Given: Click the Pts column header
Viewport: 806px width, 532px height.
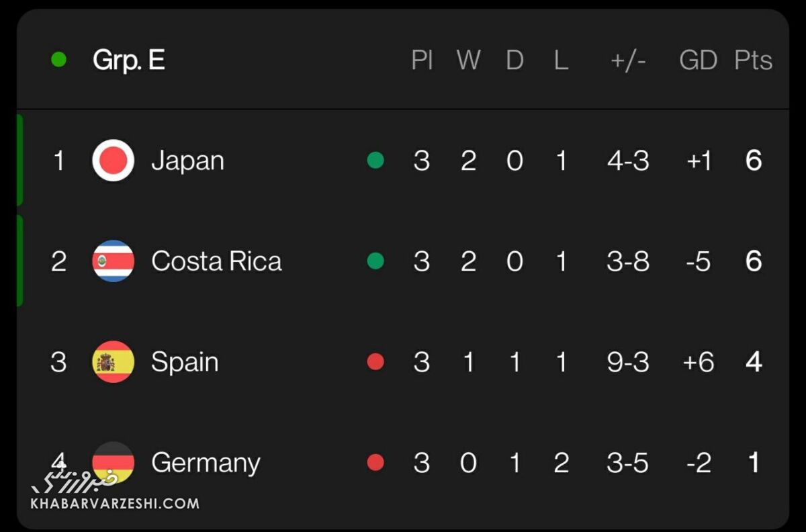Looking at the screenshot, I should click(x=753, y=60).
